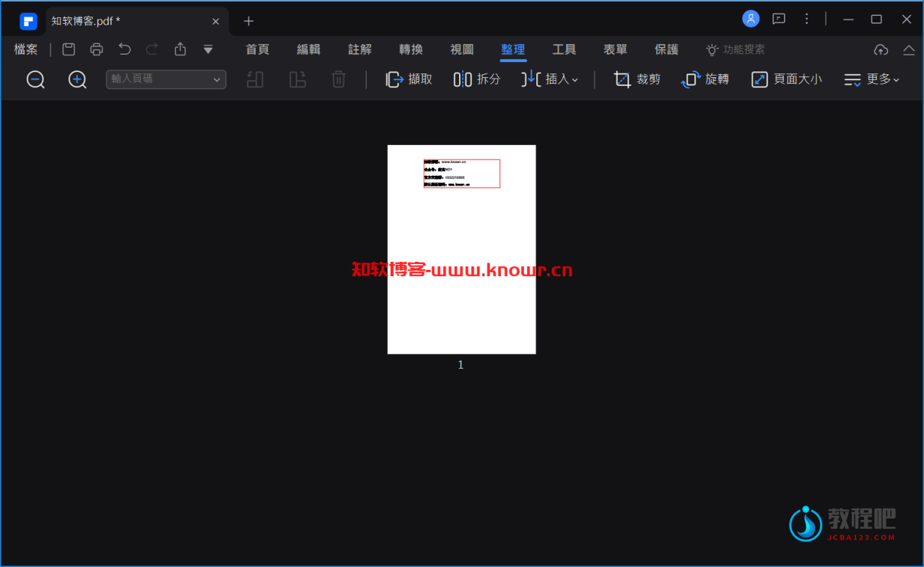This screenshot has height=567, width=924.
Task: Click the share export icon
Action: pyautogui.click(x=180, y=49)
